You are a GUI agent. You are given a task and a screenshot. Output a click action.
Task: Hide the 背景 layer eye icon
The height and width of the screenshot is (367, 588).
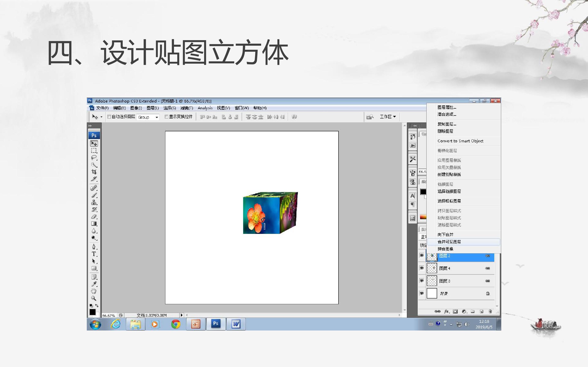[422, 293]
